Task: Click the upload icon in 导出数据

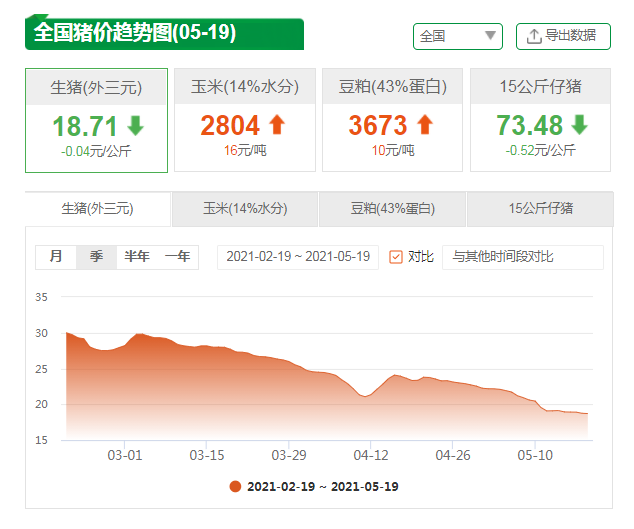Action: [534, 36]
